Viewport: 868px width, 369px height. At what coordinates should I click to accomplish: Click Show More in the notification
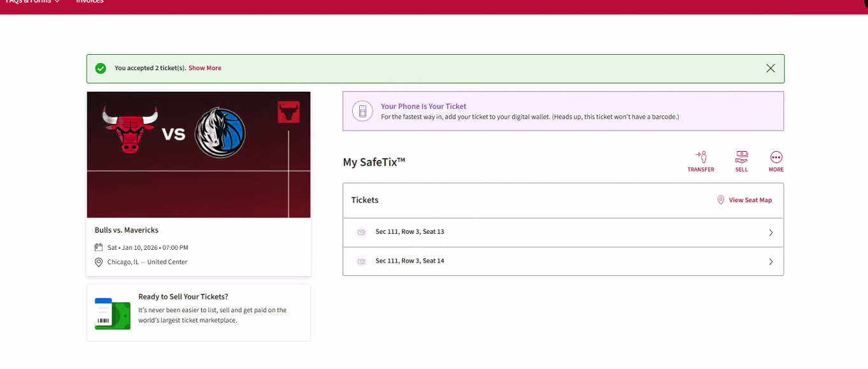tap(205, 68)
